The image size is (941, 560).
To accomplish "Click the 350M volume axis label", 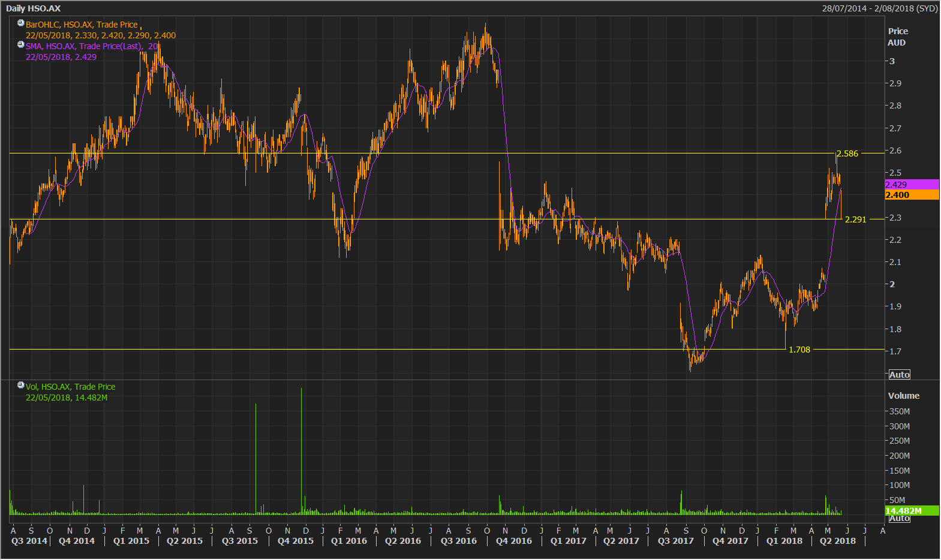I will [x=900, y=411].
